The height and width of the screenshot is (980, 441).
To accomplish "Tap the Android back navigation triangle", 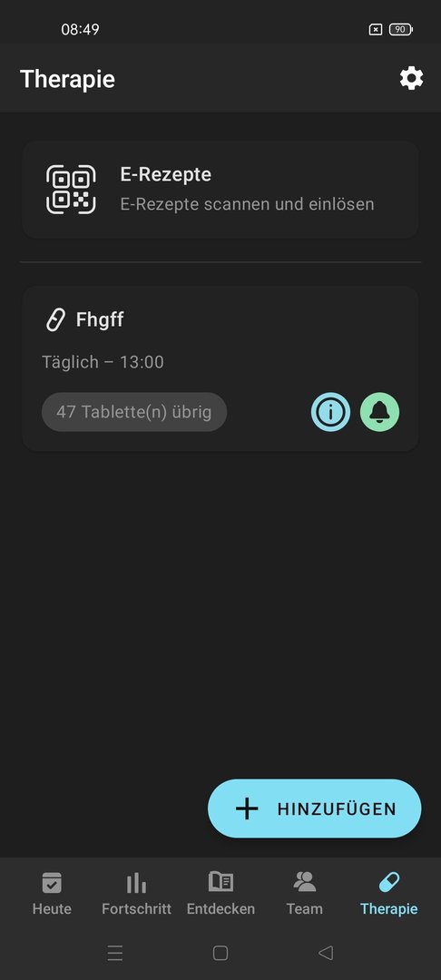I will pyautogui.click(x=326, y=953).
